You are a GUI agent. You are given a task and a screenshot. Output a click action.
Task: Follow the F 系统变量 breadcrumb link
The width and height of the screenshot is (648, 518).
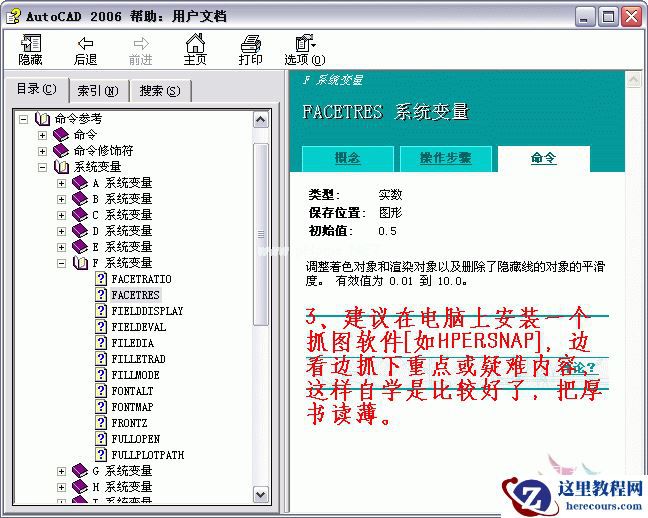333,80
